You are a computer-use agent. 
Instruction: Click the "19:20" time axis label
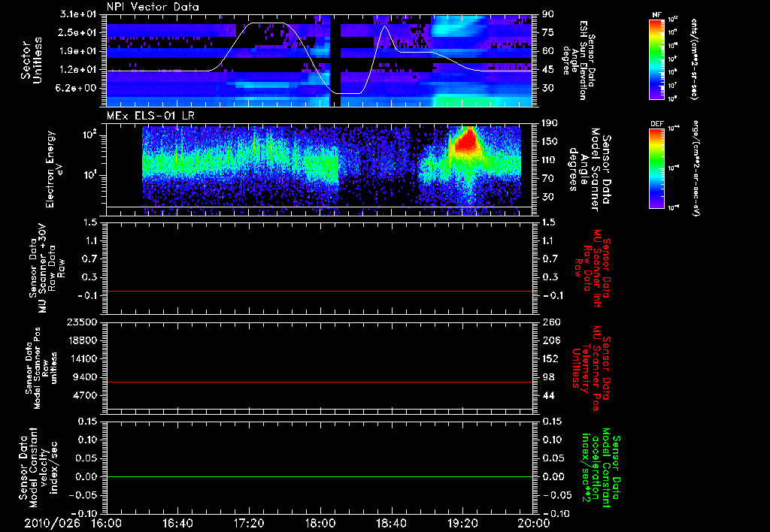click(x=462, y=523)
